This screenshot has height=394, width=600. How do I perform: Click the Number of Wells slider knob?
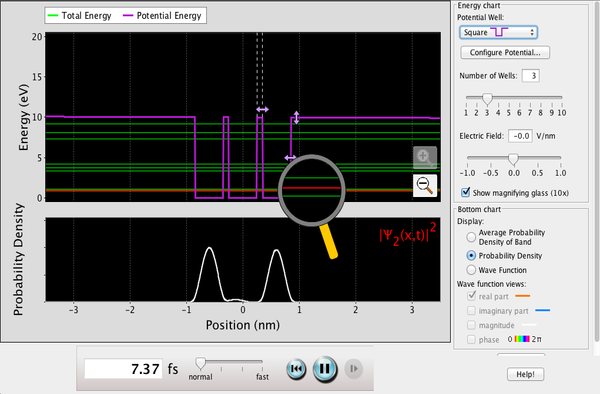coord(487,99)
